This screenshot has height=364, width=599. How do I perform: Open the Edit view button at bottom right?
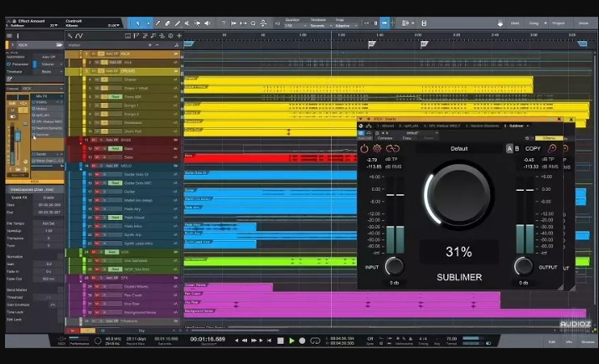coord(552,341)
